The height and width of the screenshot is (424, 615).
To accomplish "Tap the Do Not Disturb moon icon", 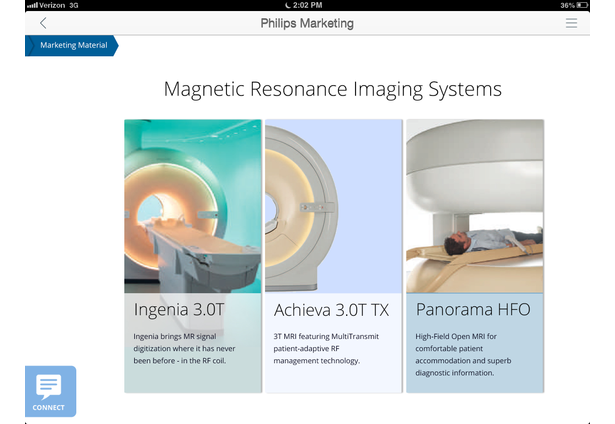I will click(287, 5).
